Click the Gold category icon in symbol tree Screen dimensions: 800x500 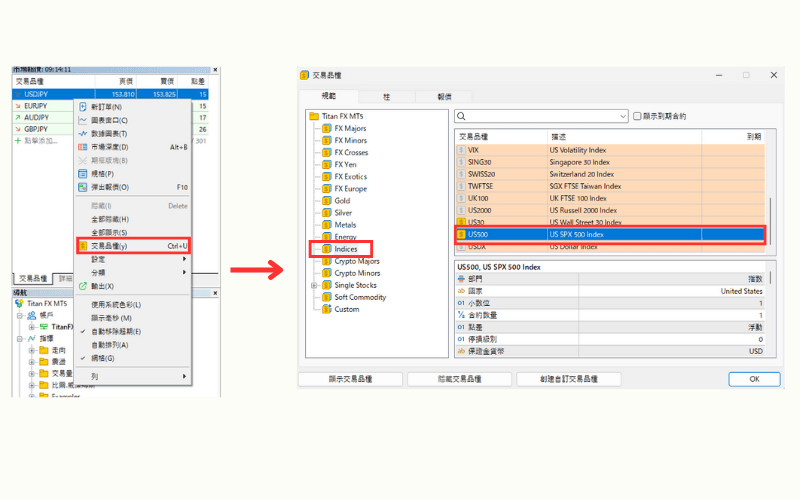(326, 200)
